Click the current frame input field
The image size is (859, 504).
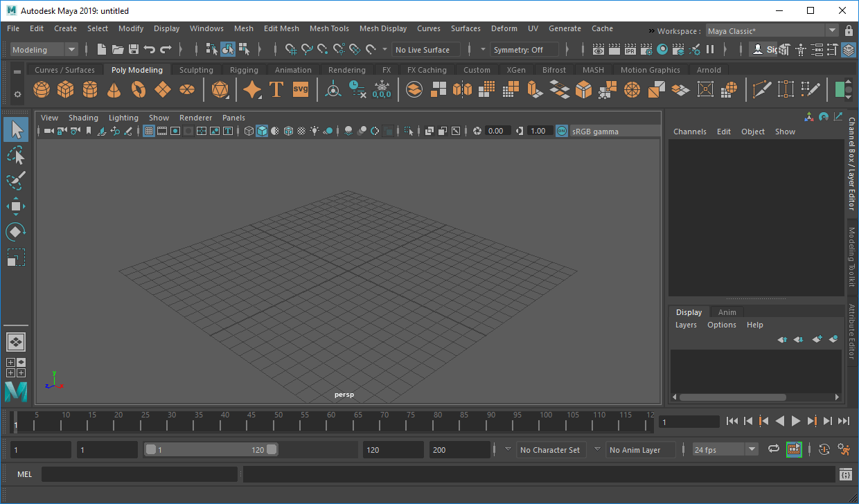(689, 422)
